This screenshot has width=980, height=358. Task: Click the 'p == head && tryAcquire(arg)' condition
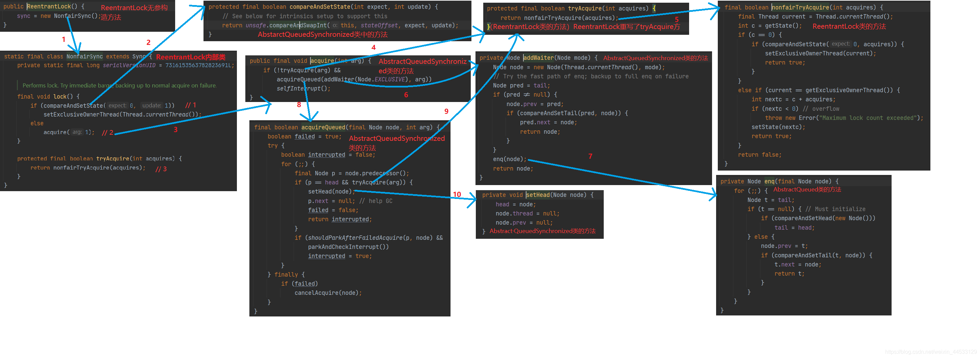tap(356, 183)
